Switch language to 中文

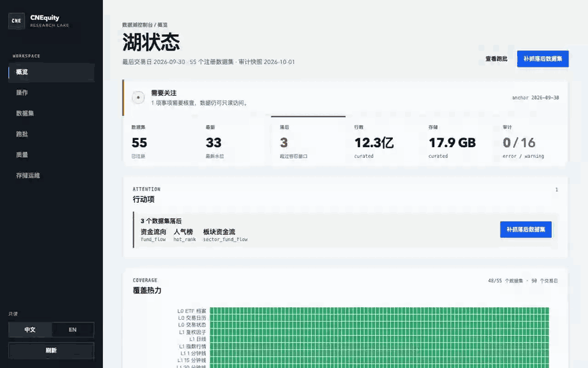pyautogui.click(x=30, y=330)
